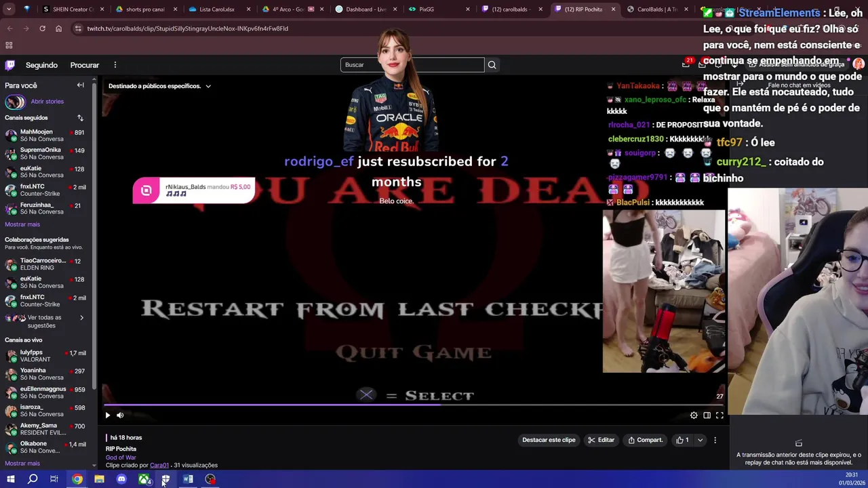Open MahMoojen's channel in the sidebar
The width and height of the screenshot is (868, 488).
point(46,136)
